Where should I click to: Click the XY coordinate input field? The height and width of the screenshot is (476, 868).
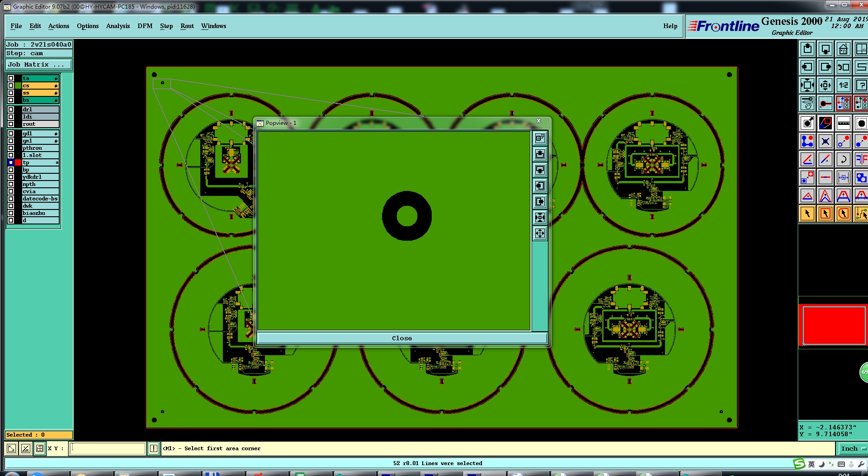coord(107,448)
